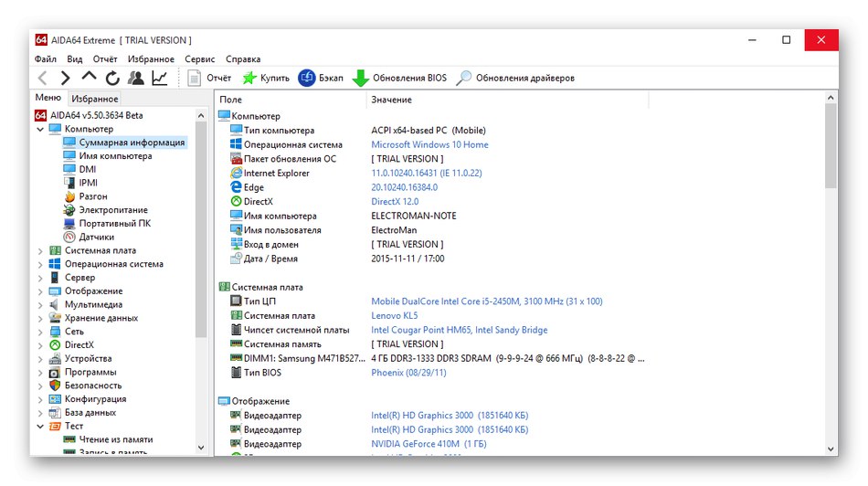Expand the Системная плата tree node

point(40,250)
